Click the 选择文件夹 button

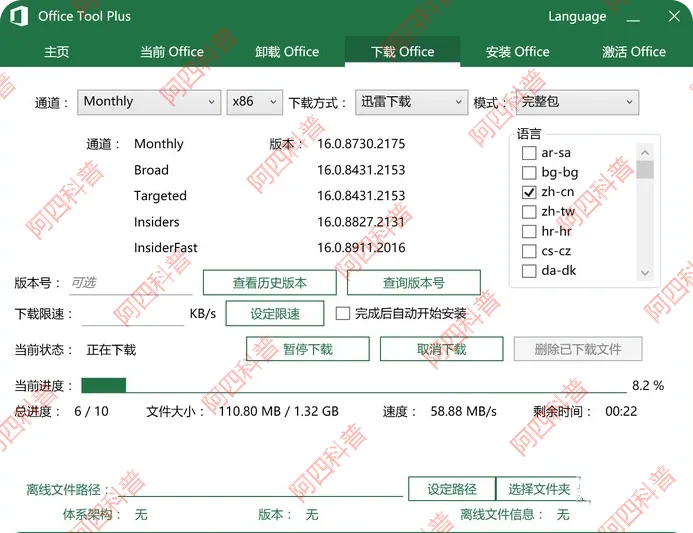[x=539, y=489]
